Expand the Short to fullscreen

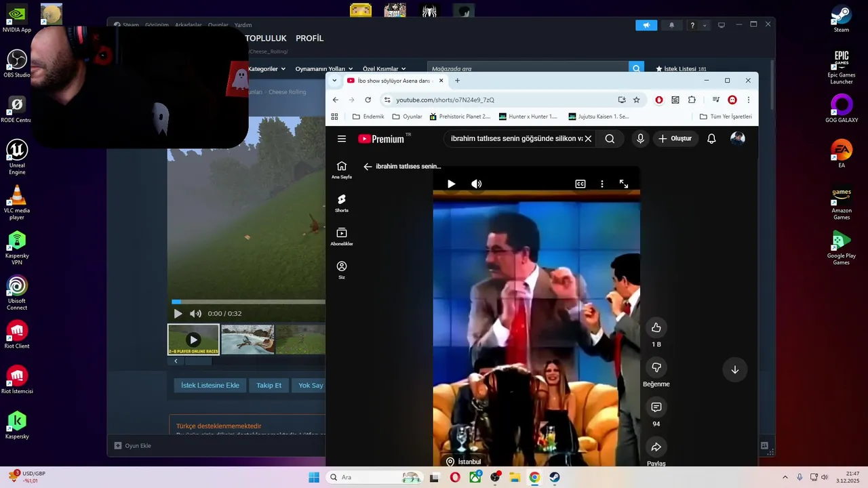click(x=624, y=184)
